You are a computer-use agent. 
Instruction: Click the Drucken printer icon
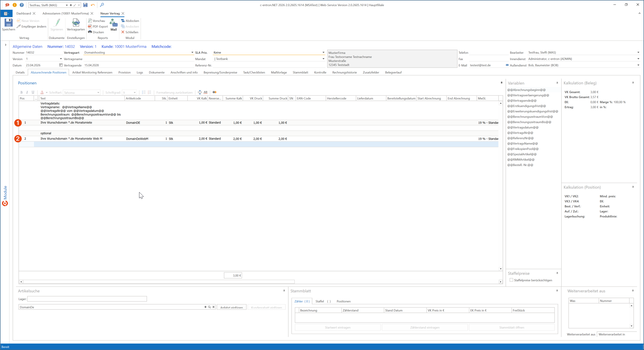click(x=90, y=32)
